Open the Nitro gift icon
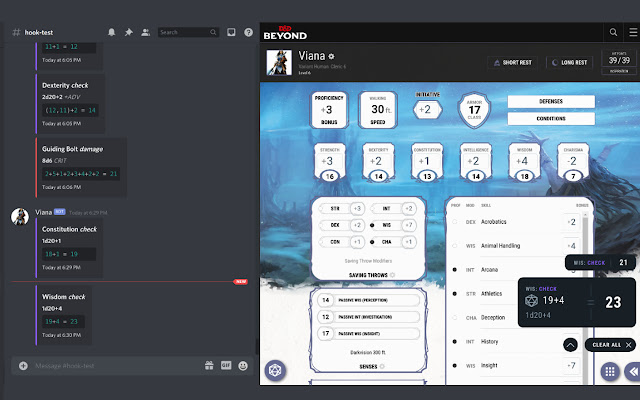This screenshot has height=400, width=640. tap(209, 366)
